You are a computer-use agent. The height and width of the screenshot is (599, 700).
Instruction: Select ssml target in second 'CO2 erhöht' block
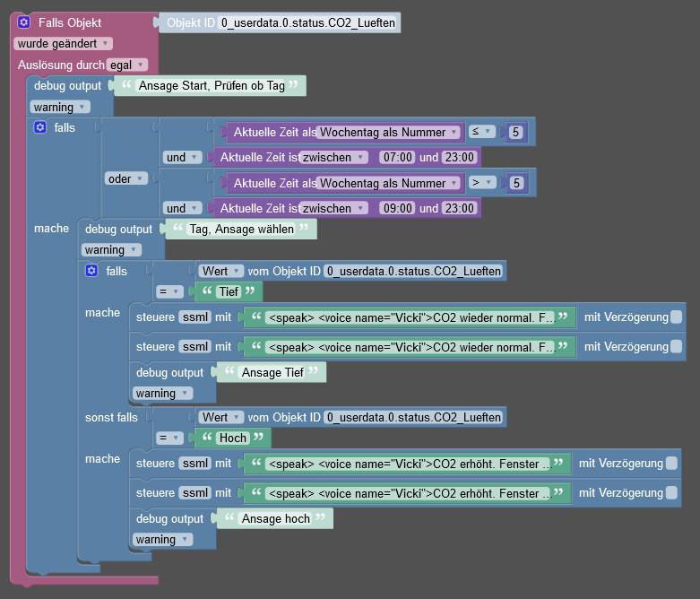(x=195, y=492)
